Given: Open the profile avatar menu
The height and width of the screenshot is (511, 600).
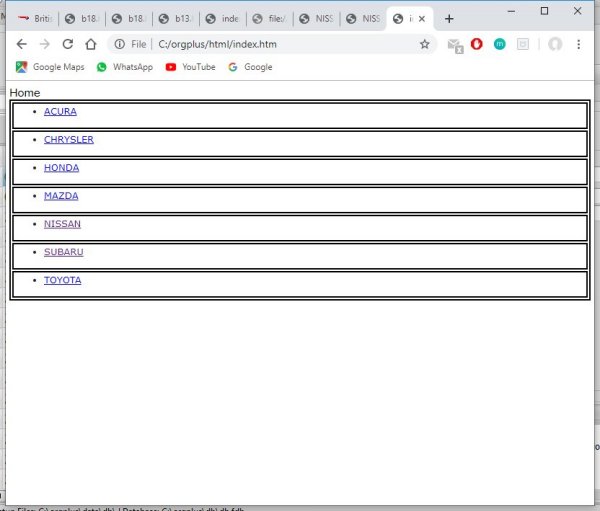Looking at the screenshot, I should pyautogui.click(x=555, y=44).
